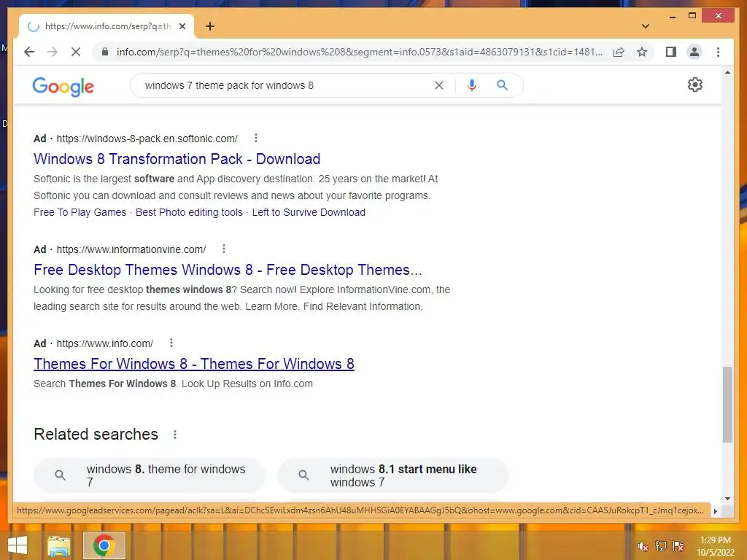Click the network tray icon

click(x=661, y=546)
